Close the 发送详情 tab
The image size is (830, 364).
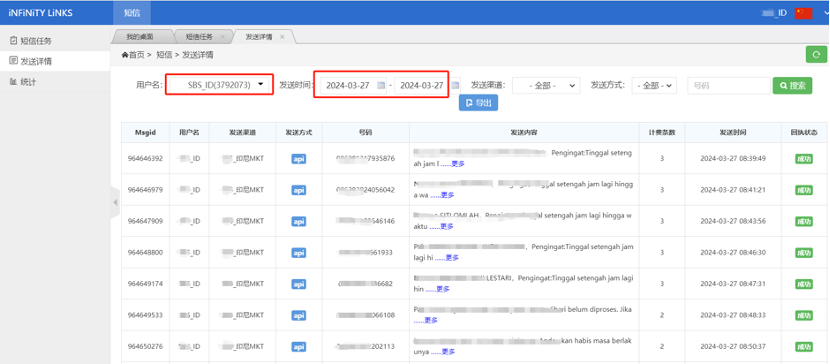282,37
